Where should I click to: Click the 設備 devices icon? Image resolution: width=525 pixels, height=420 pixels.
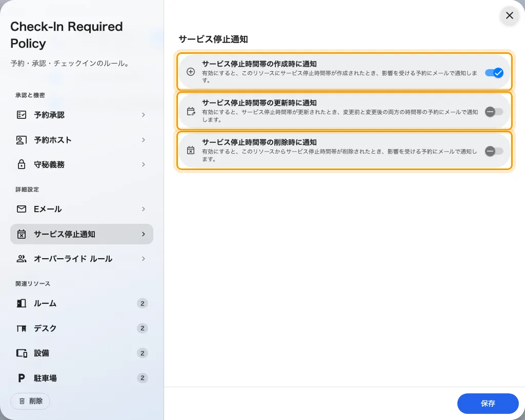tap(22, 353)
